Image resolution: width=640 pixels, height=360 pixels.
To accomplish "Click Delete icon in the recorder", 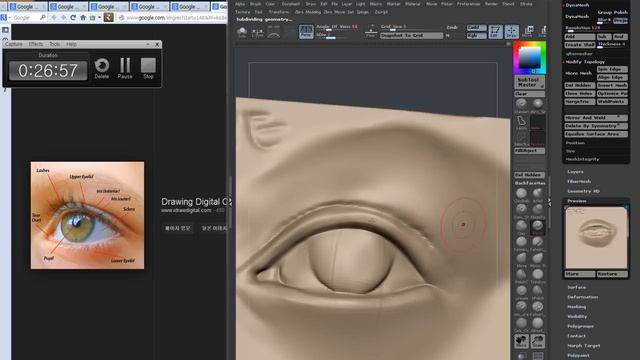I will coord(102,68).
